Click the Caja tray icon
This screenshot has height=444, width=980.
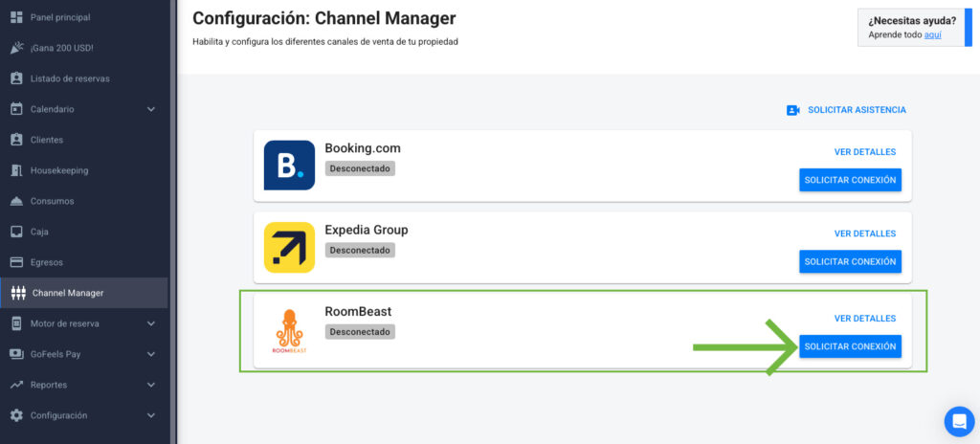[x=17, y=232]
